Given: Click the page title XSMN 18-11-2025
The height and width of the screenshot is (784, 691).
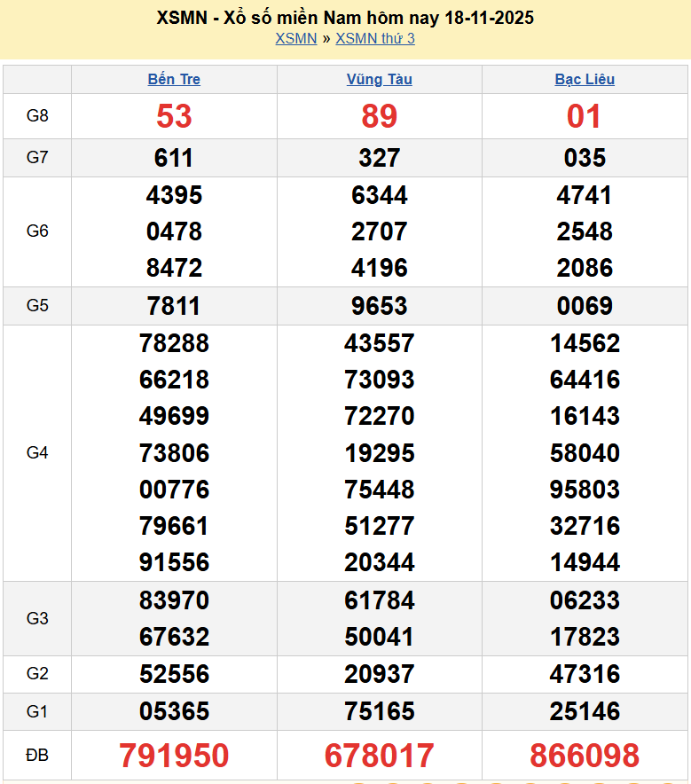Looking at the screenshot, I should click(x=345, y=18).
